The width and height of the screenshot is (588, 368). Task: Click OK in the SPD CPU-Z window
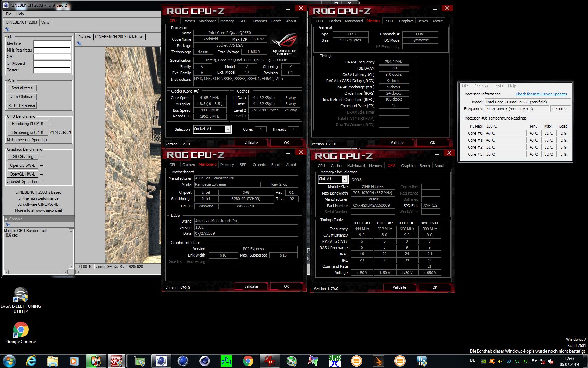435,287
